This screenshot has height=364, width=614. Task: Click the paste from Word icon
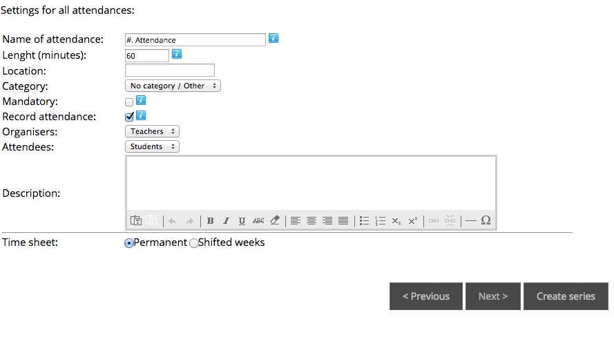(151, 220)
